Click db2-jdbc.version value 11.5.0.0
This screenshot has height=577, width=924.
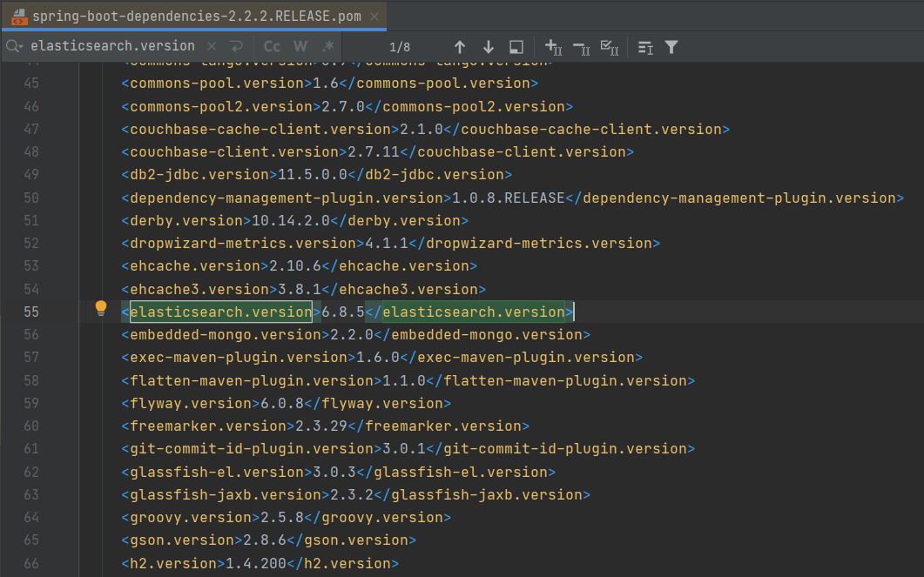coord(313,175)
